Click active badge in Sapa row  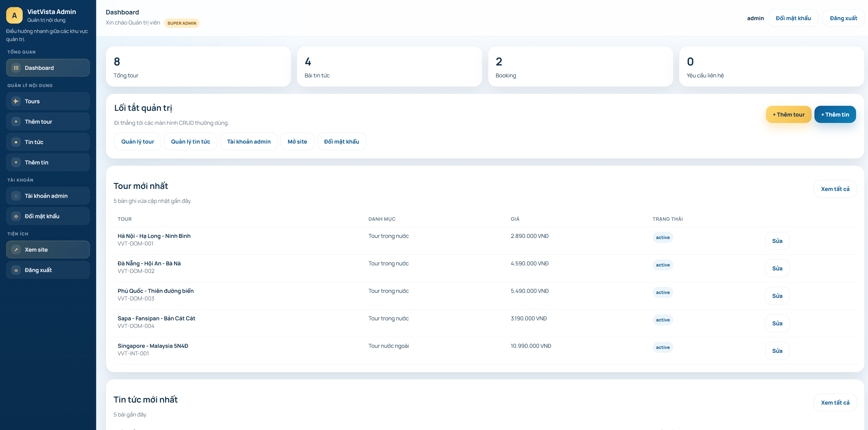[663, 320]
